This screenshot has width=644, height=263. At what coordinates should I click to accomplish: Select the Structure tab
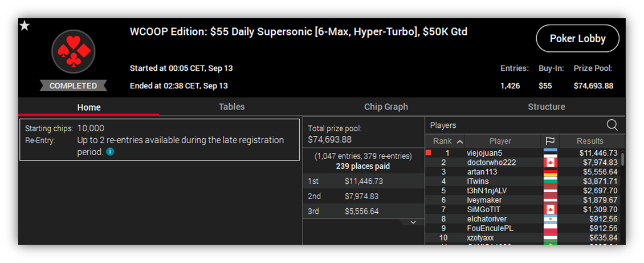(x=546, y=107)
